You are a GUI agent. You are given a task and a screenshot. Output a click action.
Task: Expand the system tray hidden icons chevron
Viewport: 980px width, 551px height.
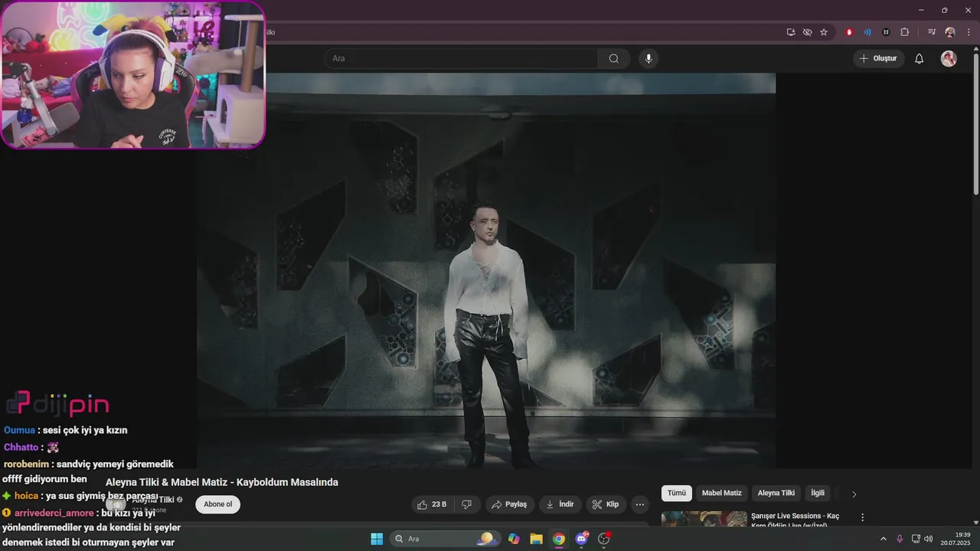[x=883, y=539]
